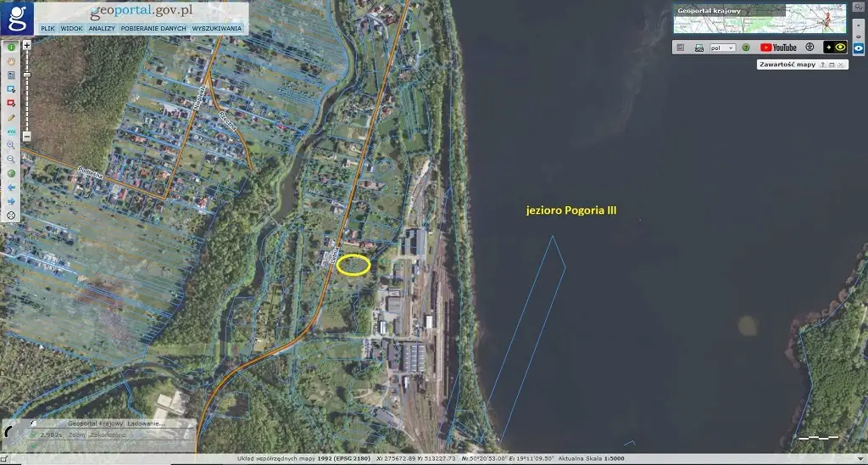Maximize the Zawartość mapy panel

tap(832, 64)
